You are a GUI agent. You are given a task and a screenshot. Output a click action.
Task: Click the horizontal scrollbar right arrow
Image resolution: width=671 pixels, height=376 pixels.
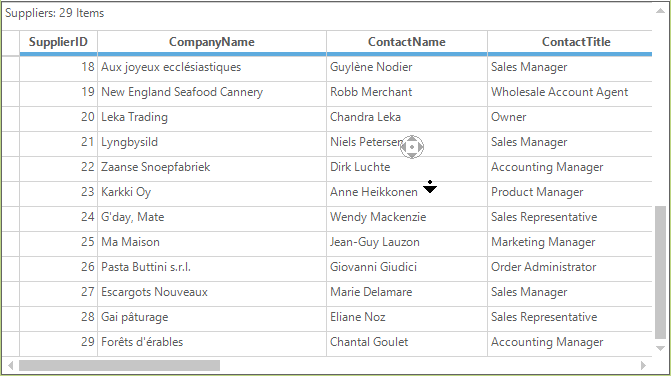[643, 365]
